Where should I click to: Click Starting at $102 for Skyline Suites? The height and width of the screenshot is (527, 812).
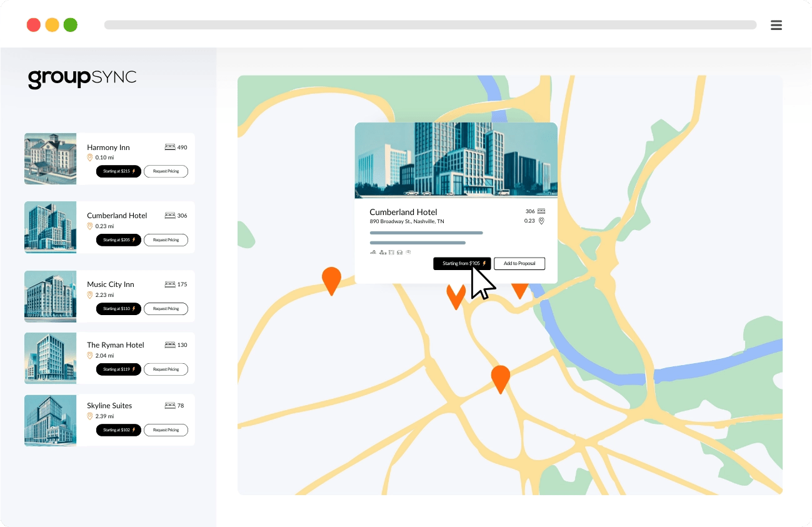[x=119, y=430]
